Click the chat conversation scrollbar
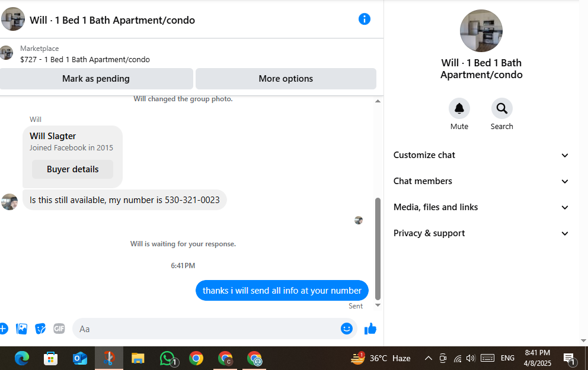 click(x=378, y=249)
